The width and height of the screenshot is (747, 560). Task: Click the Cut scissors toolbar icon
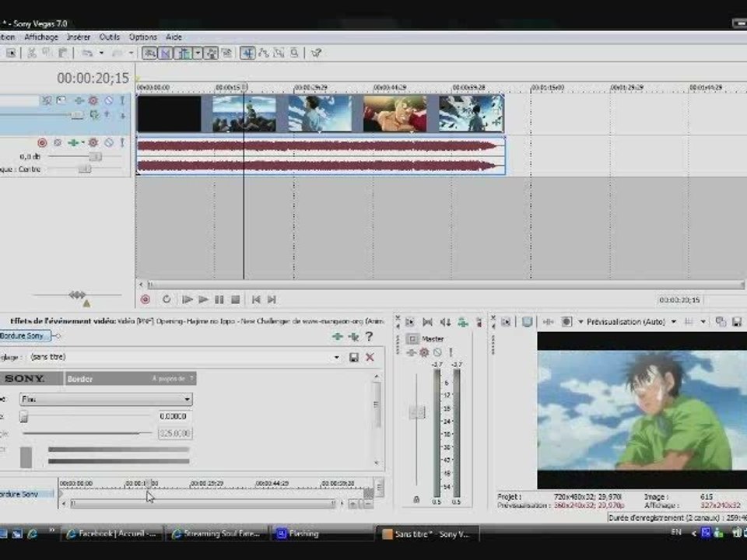pyautogui.click(x=31, y=53)
